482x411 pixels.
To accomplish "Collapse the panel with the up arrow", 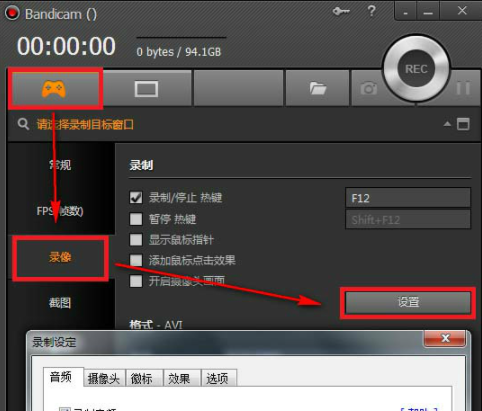I will [x=447, y=124].
